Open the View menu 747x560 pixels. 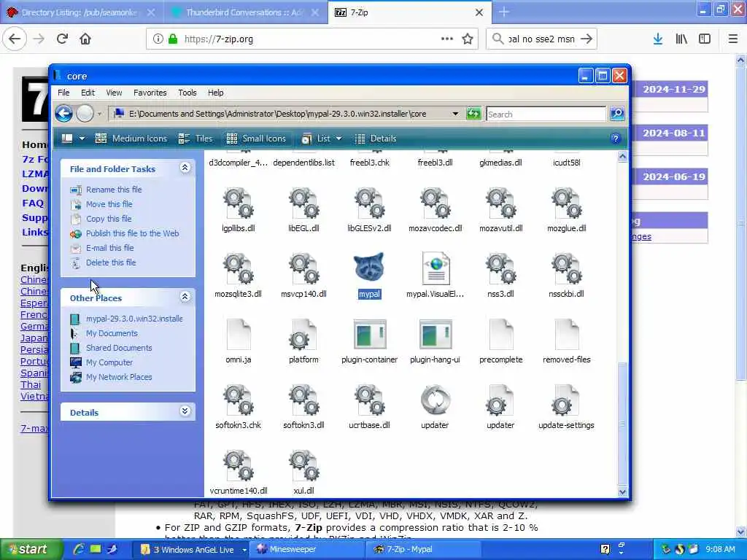coord(114,93)
